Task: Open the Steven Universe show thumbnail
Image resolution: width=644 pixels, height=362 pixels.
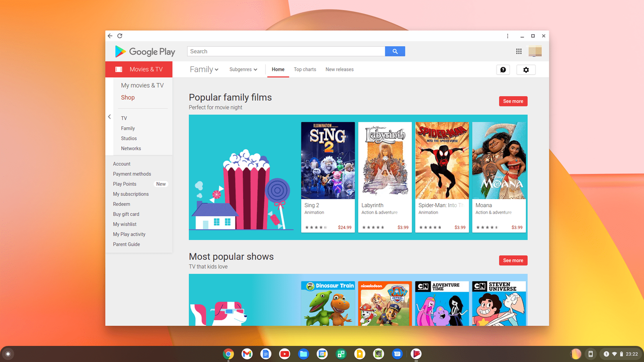Action: [x=499, y=304]
